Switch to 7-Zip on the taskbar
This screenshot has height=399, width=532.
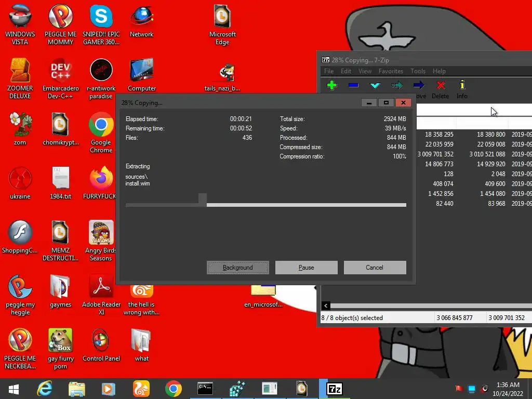point(334,389)
